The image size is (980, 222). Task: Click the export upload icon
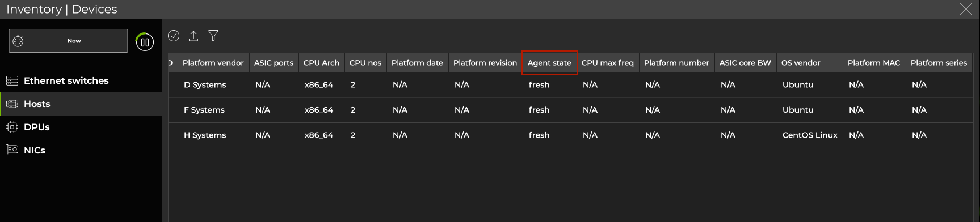(194, 36)
